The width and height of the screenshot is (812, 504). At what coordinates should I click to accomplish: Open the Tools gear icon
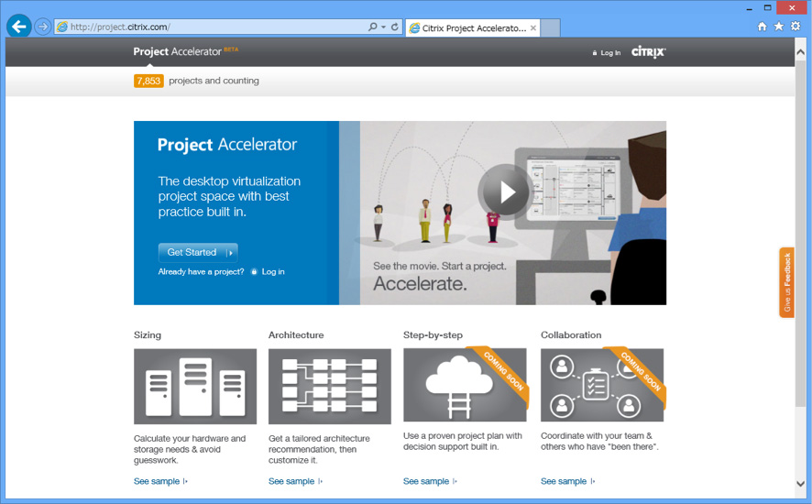[x=796, y=26]
